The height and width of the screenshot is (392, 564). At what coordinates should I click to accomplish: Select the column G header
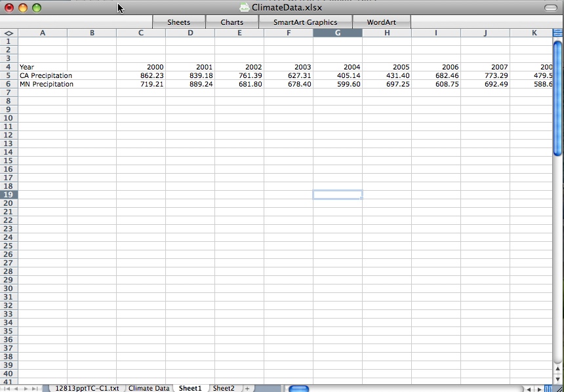coord(337,32)
